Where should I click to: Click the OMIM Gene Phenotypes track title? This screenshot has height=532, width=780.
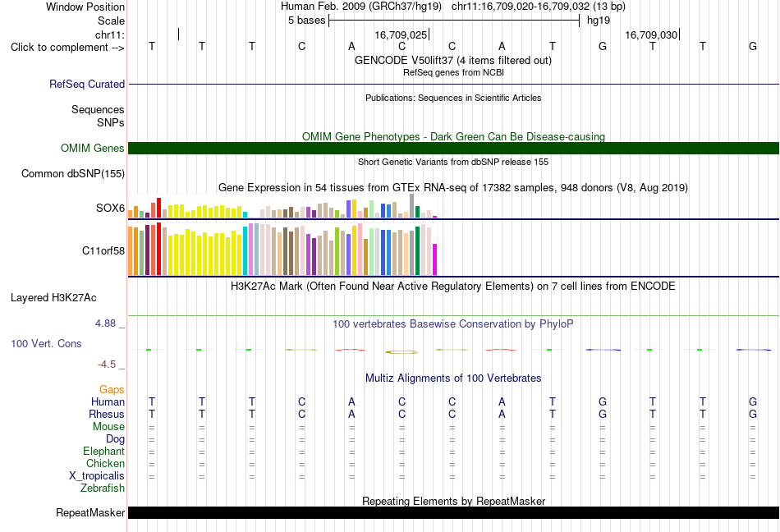pos(453,136)
